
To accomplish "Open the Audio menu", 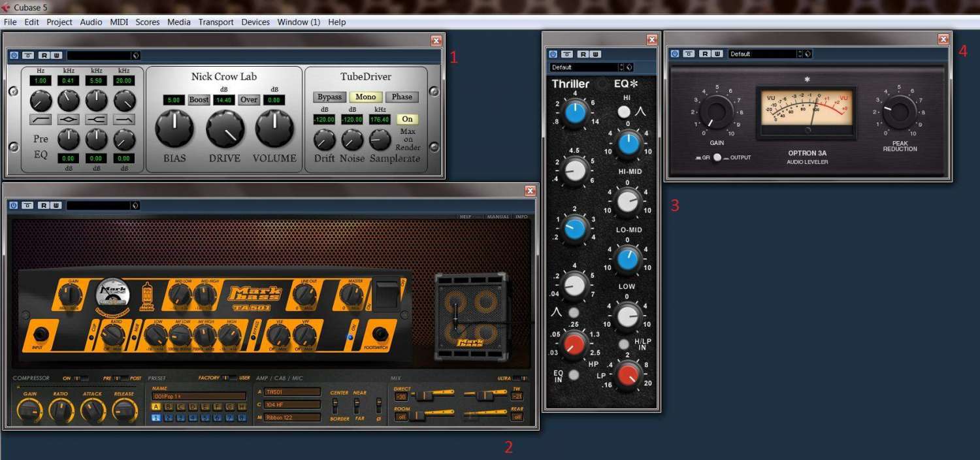I will tap(91, 22).
